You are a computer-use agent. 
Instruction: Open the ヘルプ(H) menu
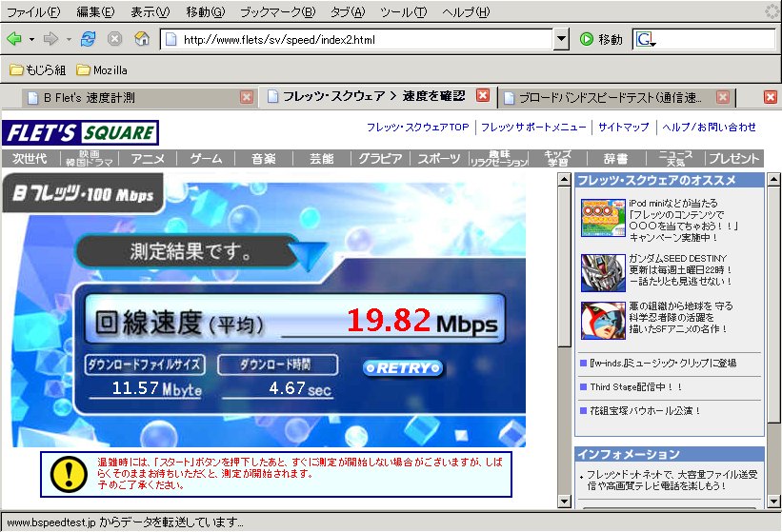click(x=467, y=12)
